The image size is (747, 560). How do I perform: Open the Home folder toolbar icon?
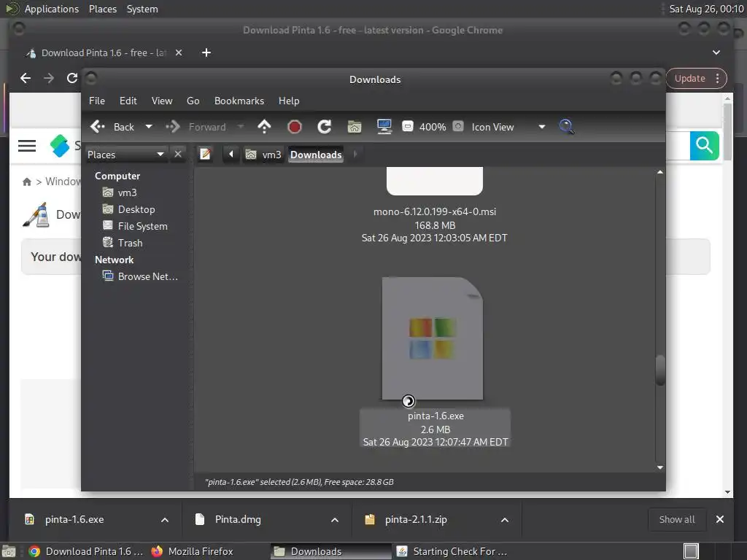(355, 127)
